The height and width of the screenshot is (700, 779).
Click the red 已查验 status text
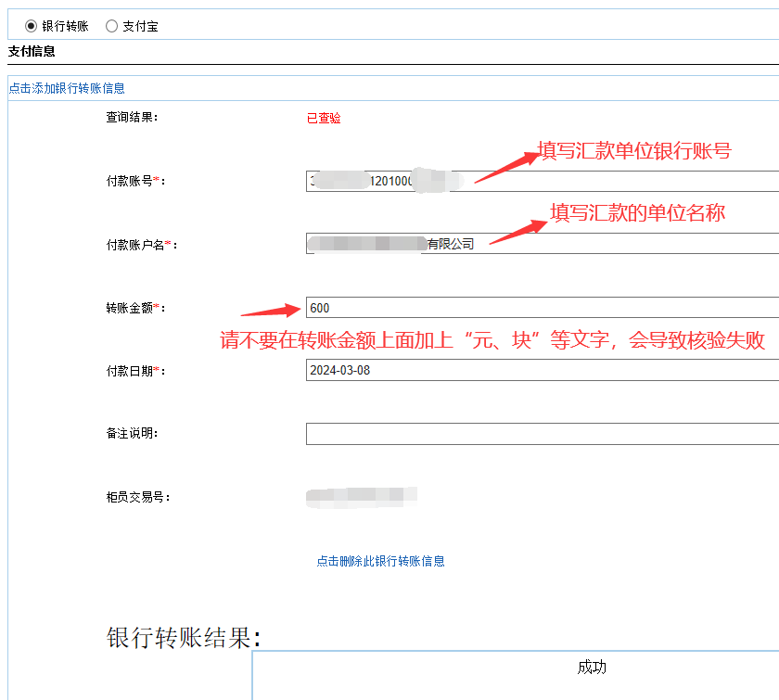tap(324, 119)
